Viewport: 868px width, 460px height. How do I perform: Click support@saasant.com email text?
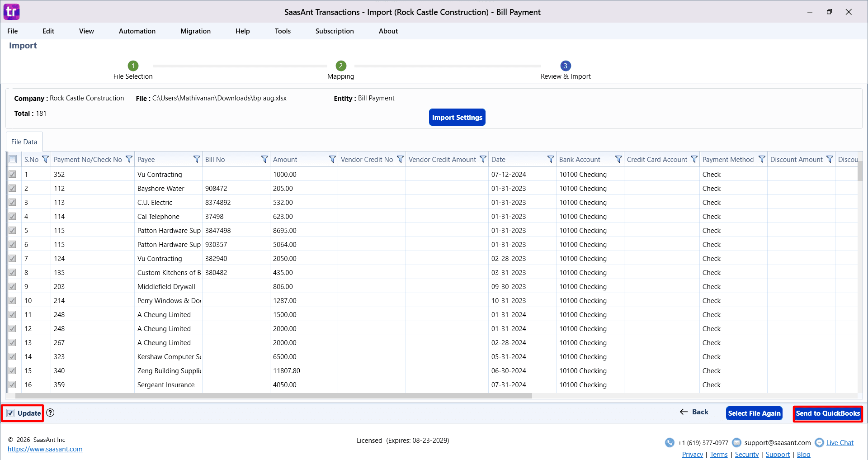click(778, 443)
